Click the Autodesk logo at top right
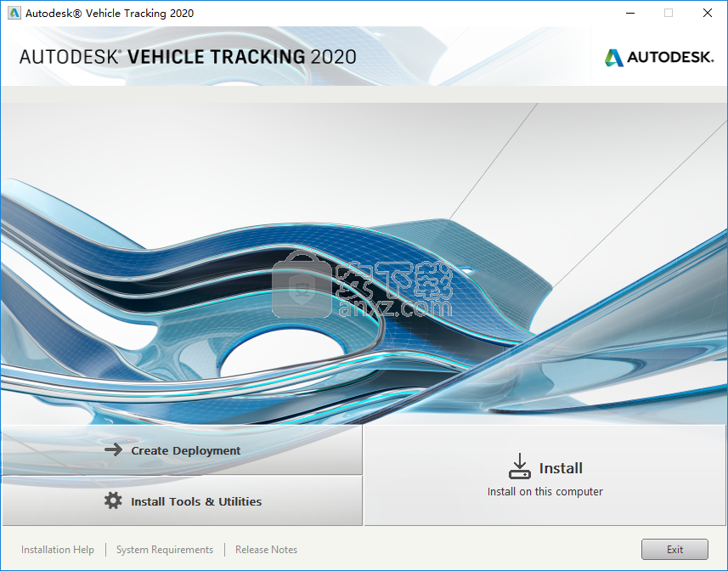728x571 pixels. point(659,57)
